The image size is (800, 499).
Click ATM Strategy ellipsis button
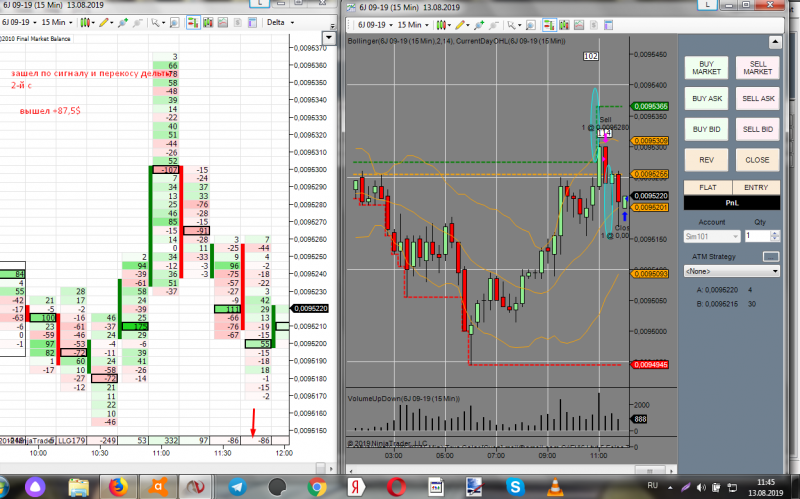[x=771, y=256]
